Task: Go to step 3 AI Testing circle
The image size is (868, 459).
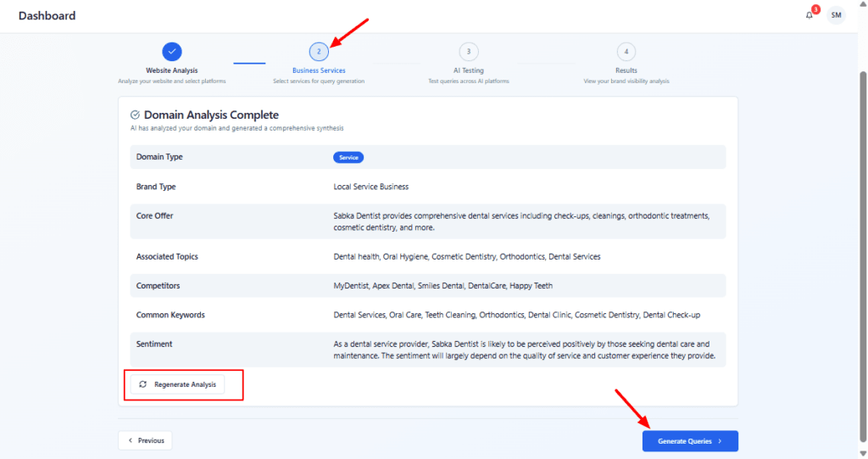Action: (x=469, y=52)
